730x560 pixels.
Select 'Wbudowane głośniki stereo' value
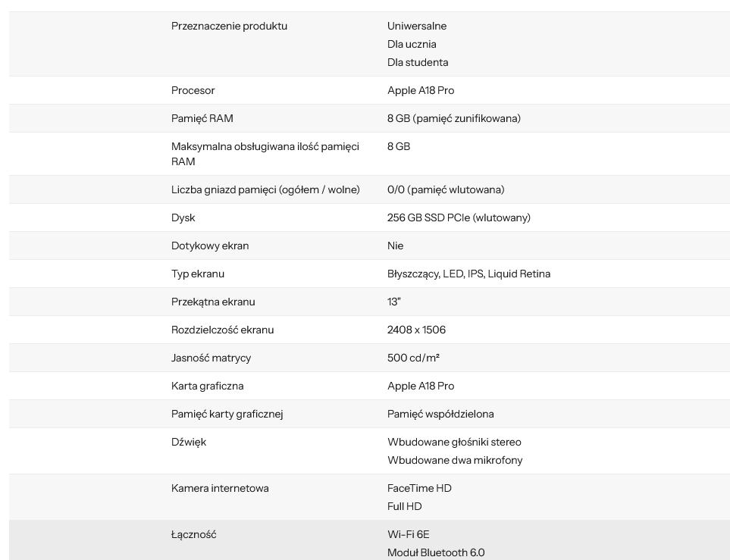[x=454, y=442]
